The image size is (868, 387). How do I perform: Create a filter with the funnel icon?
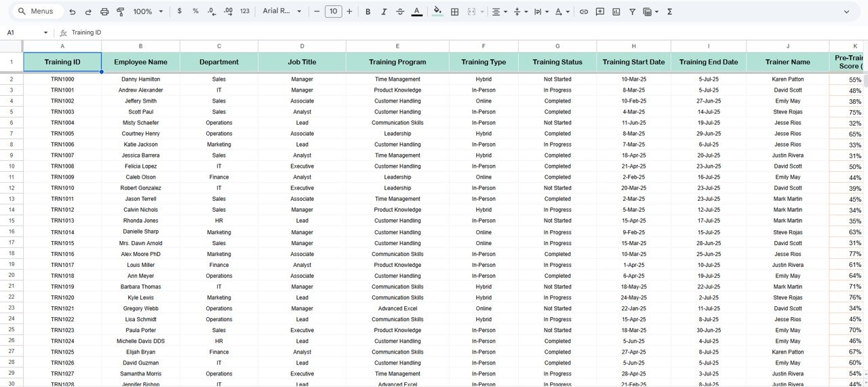pyautogui.click(x=632, y=12)
